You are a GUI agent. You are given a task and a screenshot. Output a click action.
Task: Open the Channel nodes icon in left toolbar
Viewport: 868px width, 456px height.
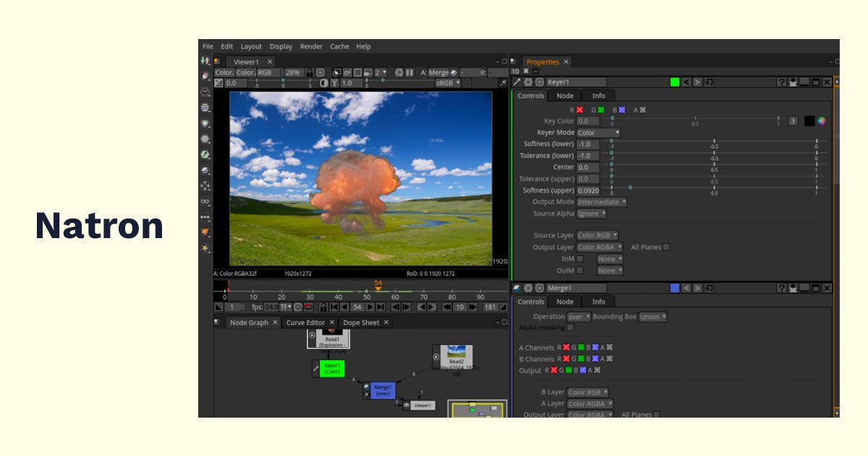(205, 107)
